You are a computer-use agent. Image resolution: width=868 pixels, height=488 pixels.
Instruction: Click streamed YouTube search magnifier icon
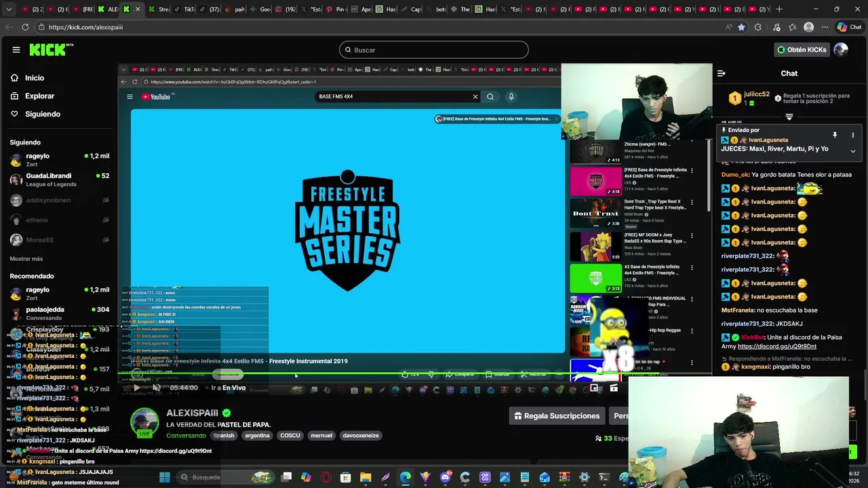click(490, 96)
